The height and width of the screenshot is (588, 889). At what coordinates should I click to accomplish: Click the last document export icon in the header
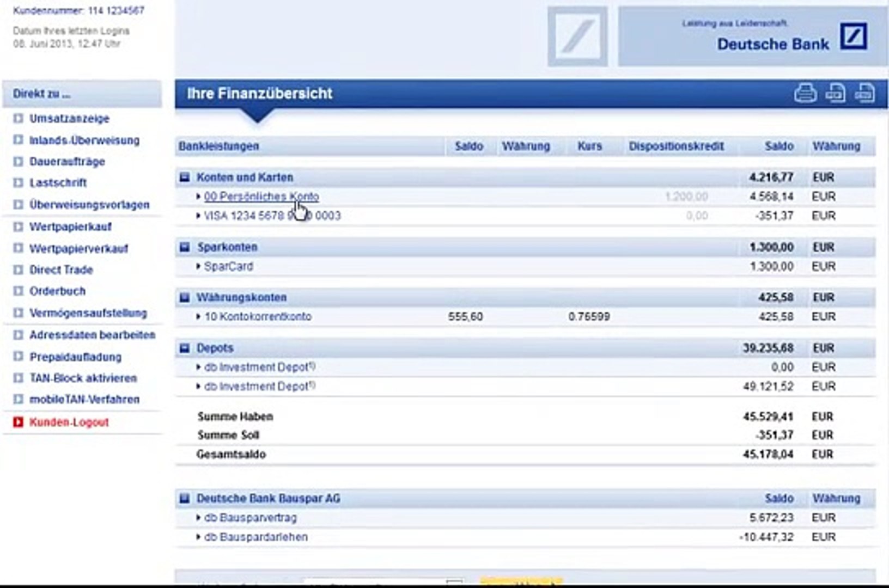tap(865, 93)
